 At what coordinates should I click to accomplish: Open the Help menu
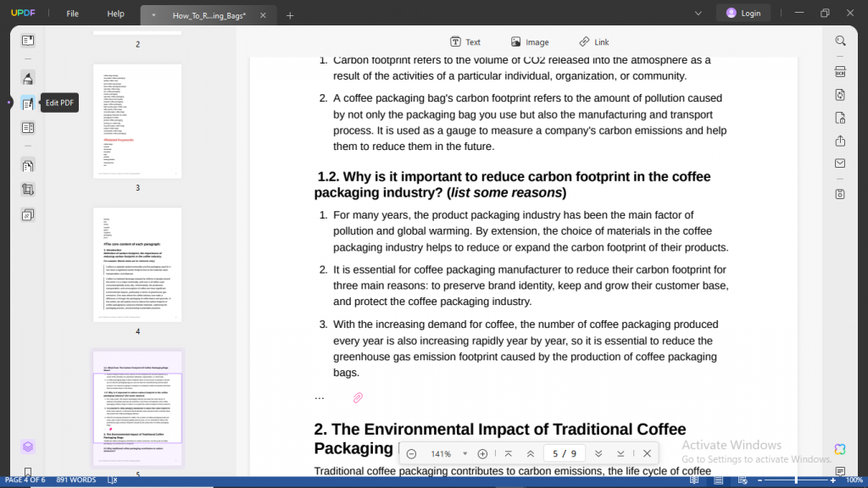(x=115, y=14)
